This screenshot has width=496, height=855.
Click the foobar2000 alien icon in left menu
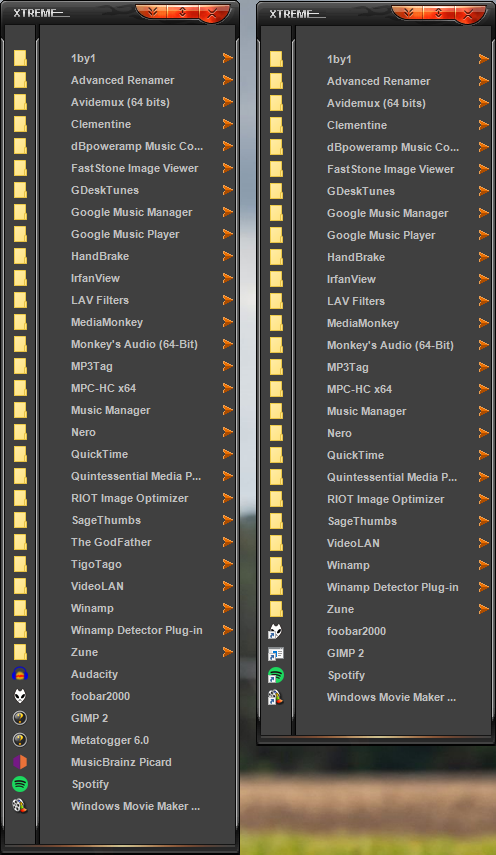tap(20, 696)
